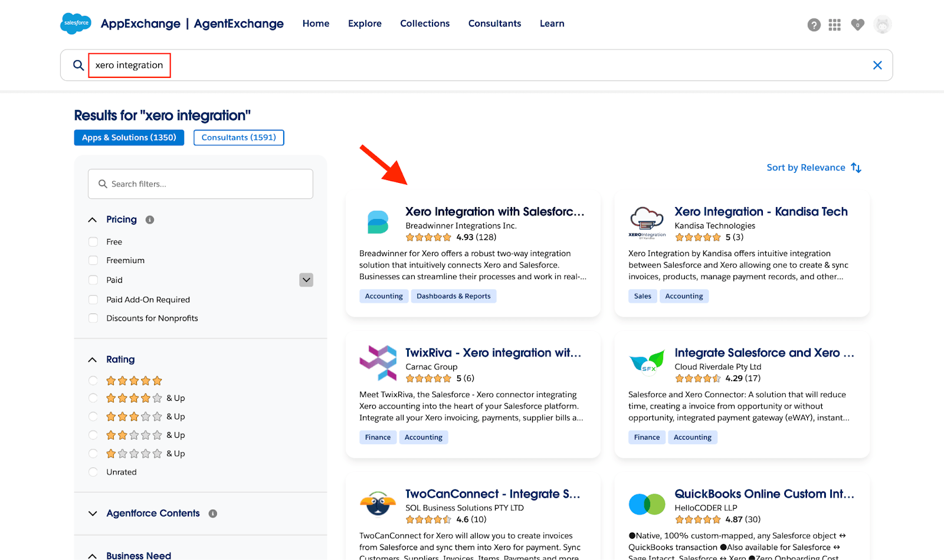Tick Discounts for Nonprofits checkbox

point(93,318)
